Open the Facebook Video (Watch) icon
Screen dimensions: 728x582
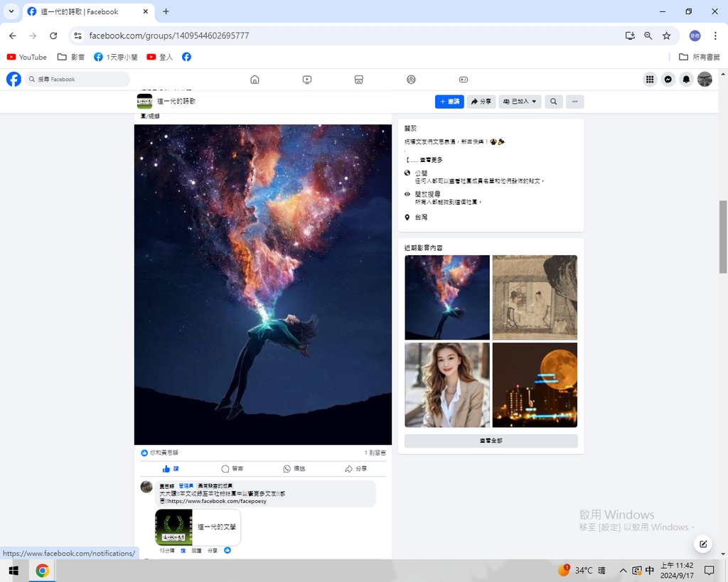pyautogui.click(x=306, y=80)
